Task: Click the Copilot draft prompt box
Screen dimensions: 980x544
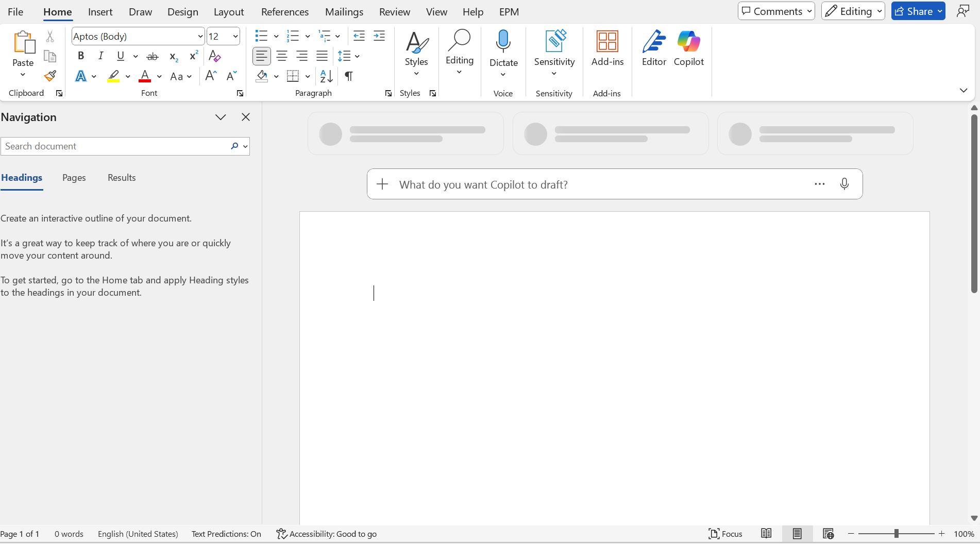Action: [615, 184]
